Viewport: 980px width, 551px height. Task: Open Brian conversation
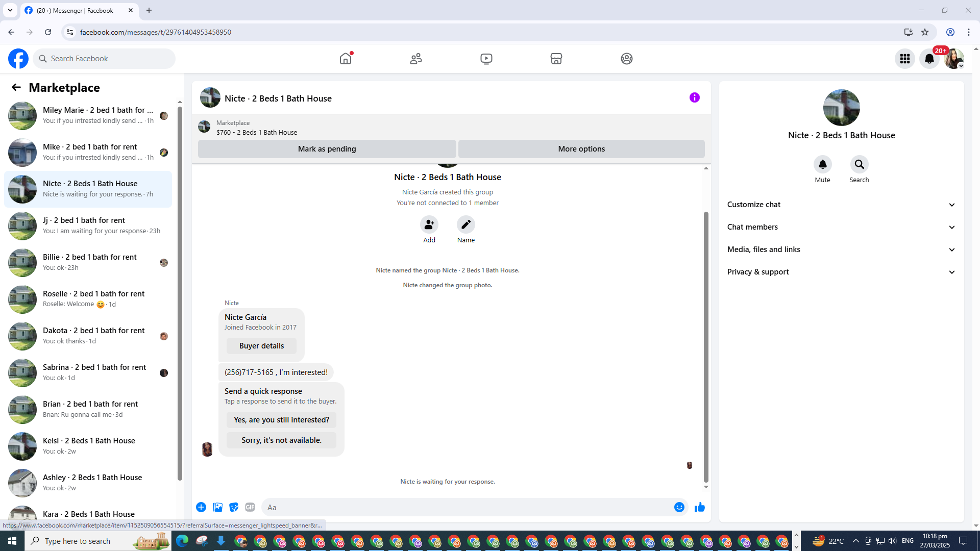[x=88, y=410]
